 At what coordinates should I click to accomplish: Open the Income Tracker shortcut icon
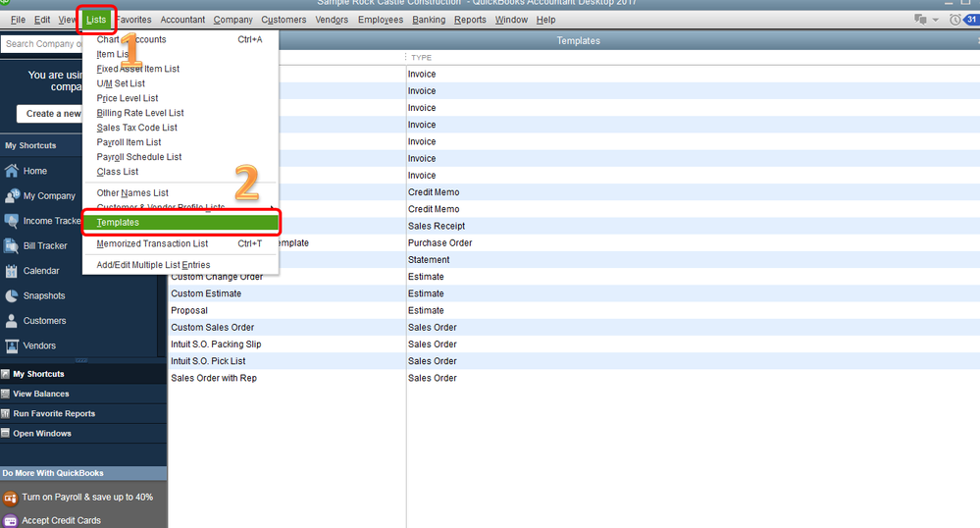pyautogui.click(x=11, y=221)
